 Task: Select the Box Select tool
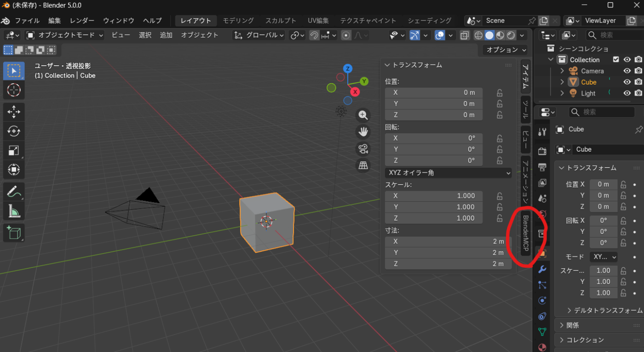(x=14, y=71)
